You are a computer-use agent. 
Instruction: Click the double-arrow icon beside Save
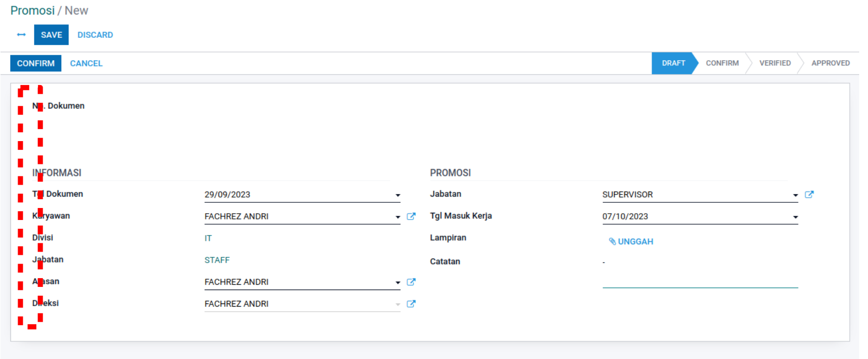pos(21,35)
